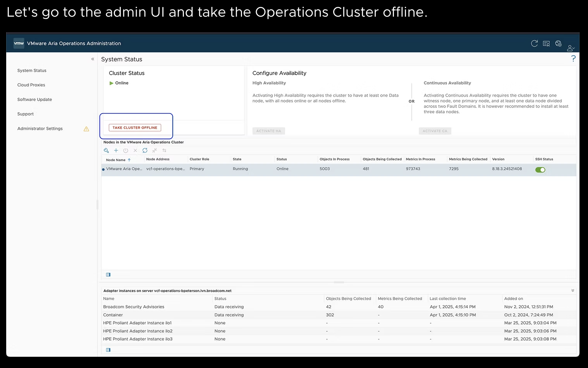Open the Support page in sidebar
Image resolution: width=588 pixels, height=368 pixels.
tap(26, 114)
